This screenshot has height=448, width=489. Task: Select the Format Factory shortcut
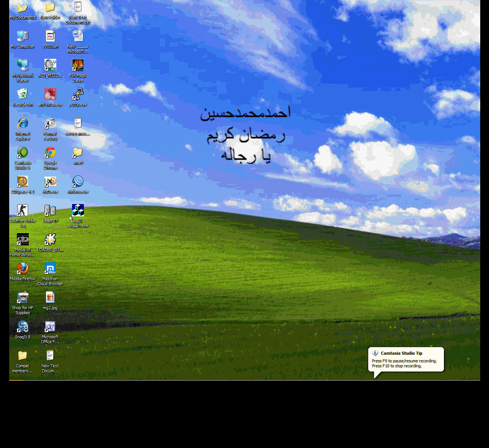tap(50, 123)
